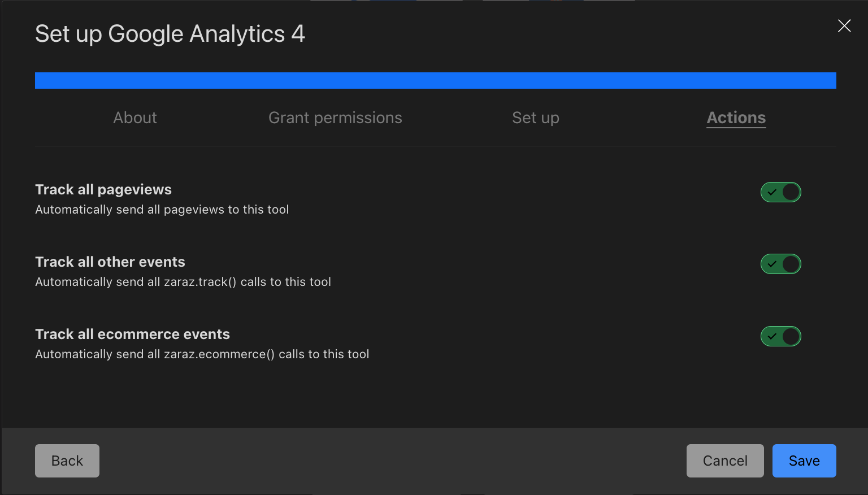Save the Google Analytics 4 configuration
This screenshot has width=868, height=495.
click(804, 461)
